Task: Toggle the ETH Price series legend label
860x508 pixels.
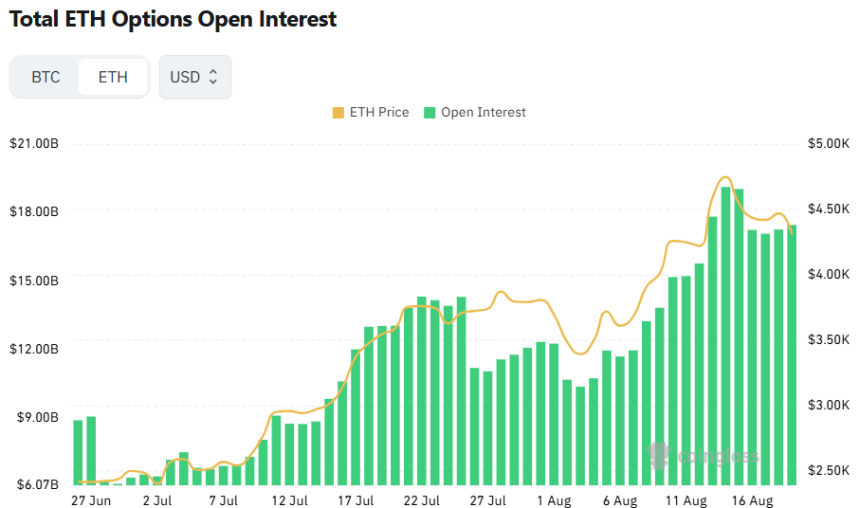Action: pyautogui.click(x=378, y=113)
